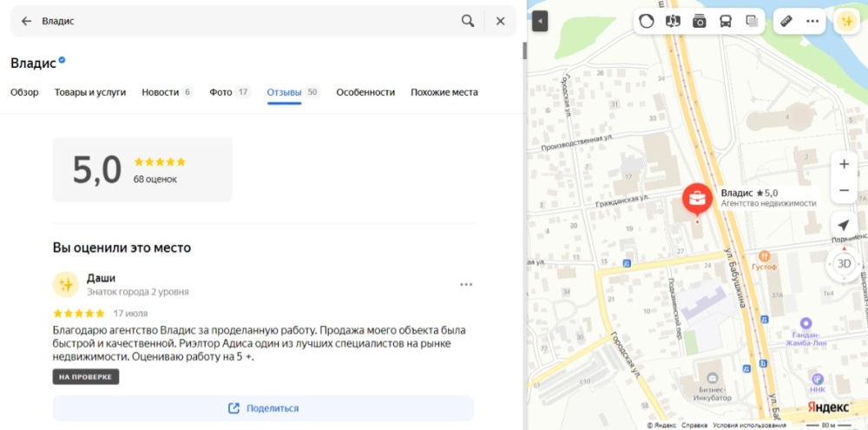Screen dimensions: 868x430
Task: Open the map bookmarks icon
Action: (673, 22)
